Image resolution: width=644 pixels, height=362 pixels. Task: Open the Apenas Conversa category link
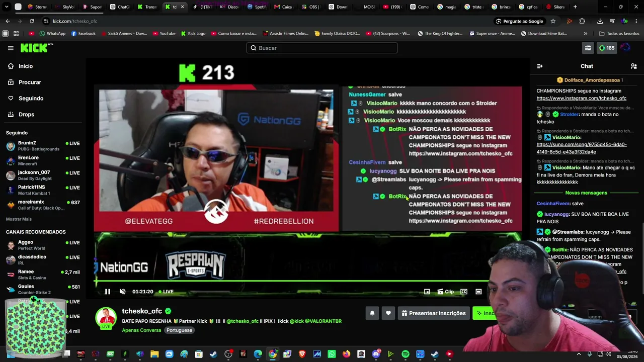click(141, 330)
